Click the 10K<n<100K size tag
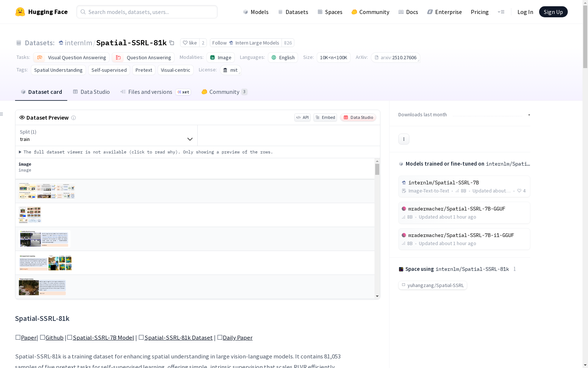Screen dimensions: 588x368 334,57
